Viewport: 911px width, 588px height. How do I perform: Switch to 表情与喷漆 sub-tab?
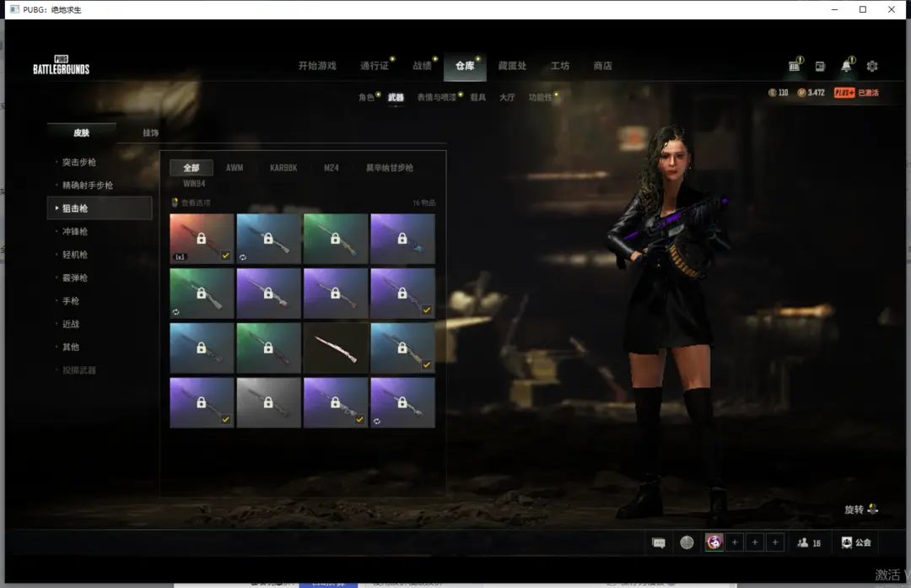click(x=436, y=97)
